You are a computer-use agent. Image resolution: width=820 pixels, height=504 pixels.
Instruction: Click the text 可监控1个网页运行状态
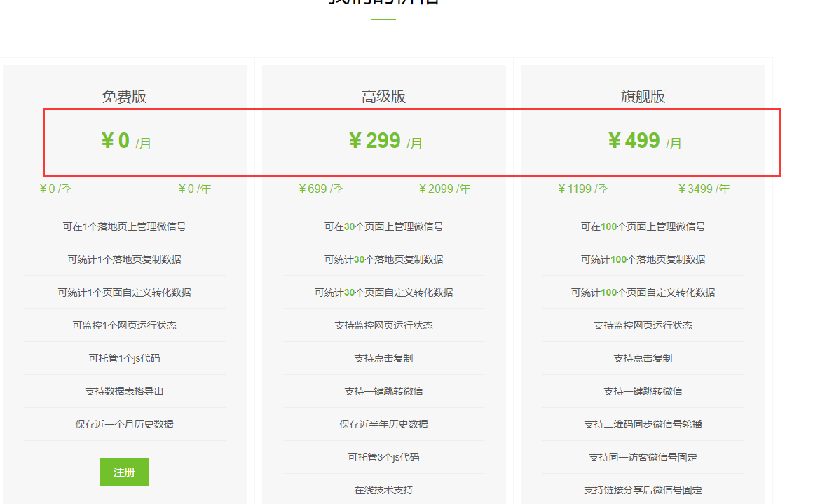point(125,325)
